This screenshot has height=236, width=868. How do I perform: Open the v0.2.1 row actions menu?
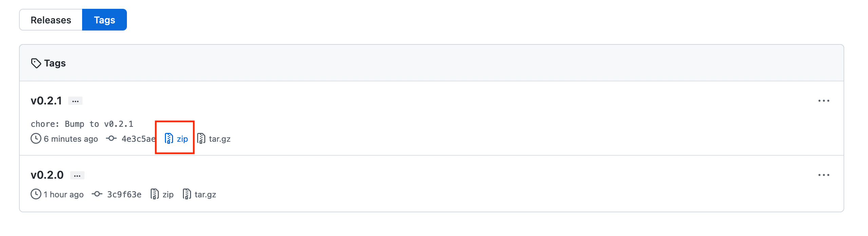coord(824,101)
